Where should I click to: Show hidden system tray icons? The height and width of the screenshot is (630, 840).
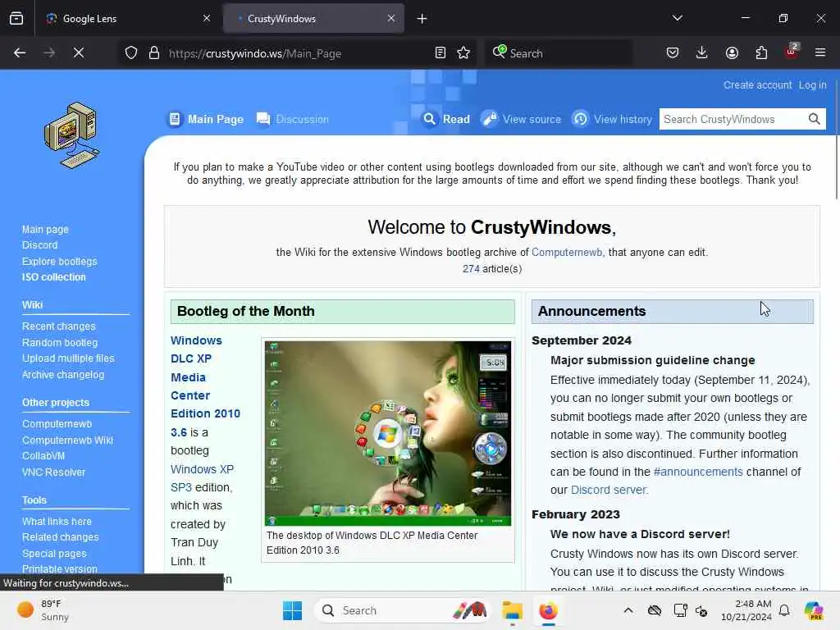coord(628,610)
